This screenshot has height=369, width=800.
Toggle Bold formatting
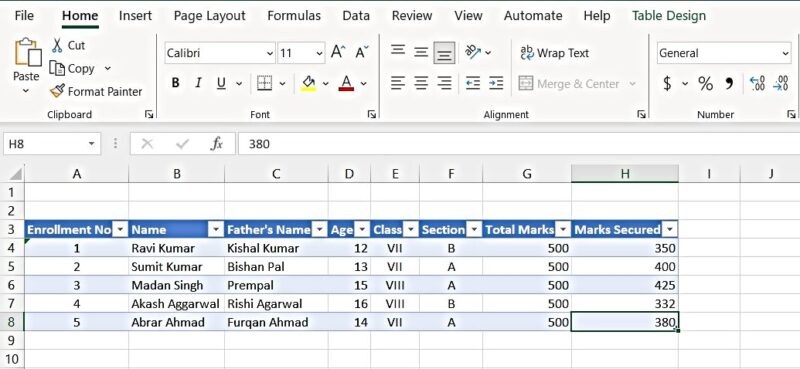coord(176,83)
